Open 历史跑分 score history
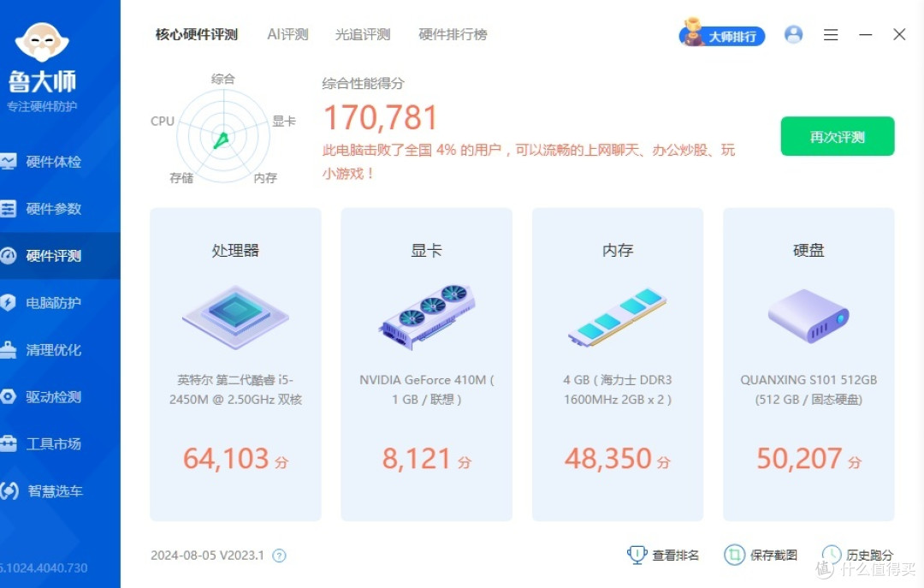 (x=858, y=555)
